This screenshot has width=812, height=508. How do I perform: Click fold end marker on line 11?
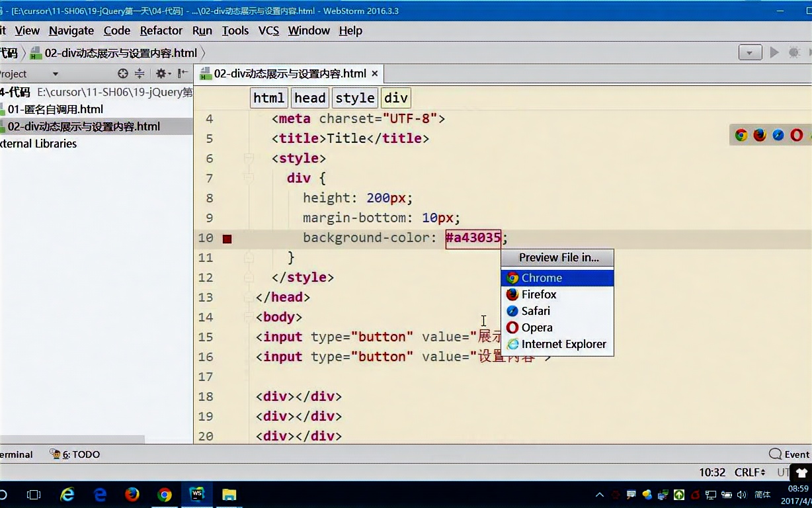click(x=249, y=257)
